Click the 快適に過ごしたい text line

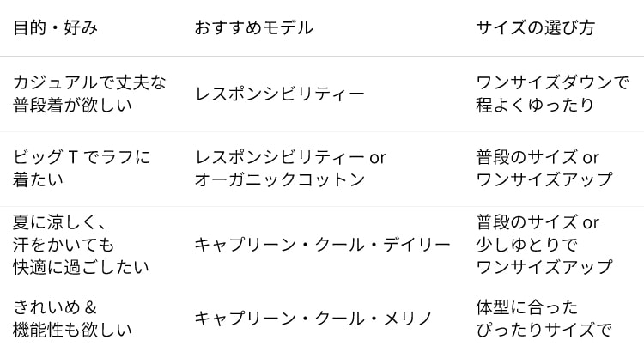81,267
